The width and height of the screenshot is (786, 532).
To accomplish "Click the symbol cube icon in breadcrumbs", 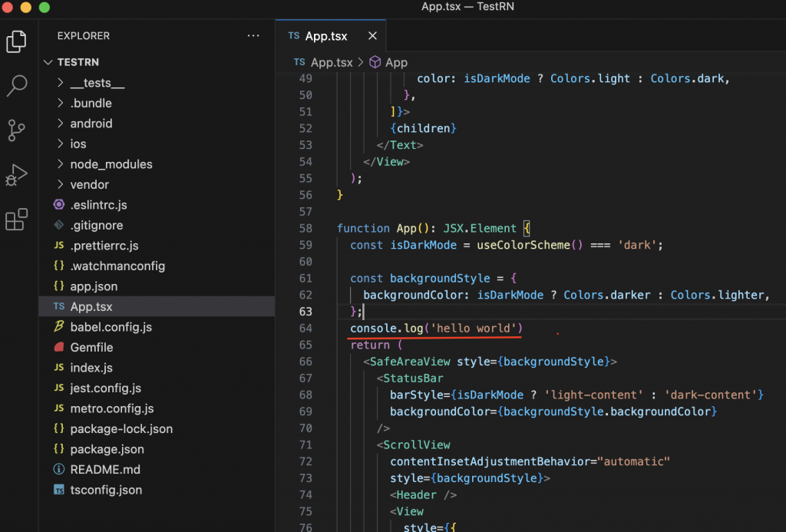I will point(375,62).
